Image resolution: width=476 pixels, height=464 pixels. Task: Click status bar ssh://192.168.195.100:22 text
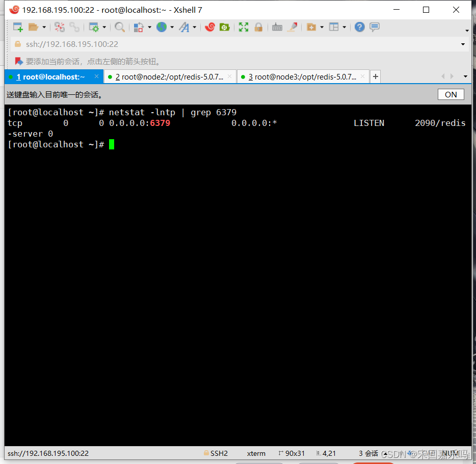(48, 453)
